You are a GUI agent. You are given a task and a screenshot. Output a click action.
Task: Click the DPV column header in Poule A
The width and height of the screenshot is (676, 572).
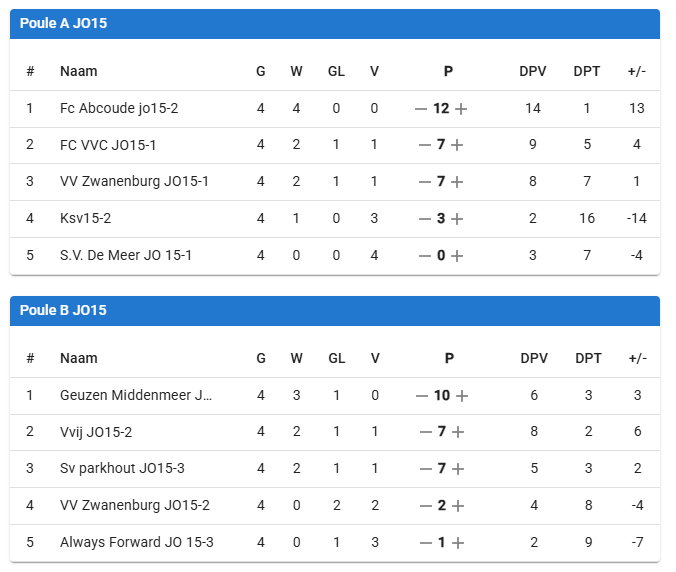[x=533, y=71]
